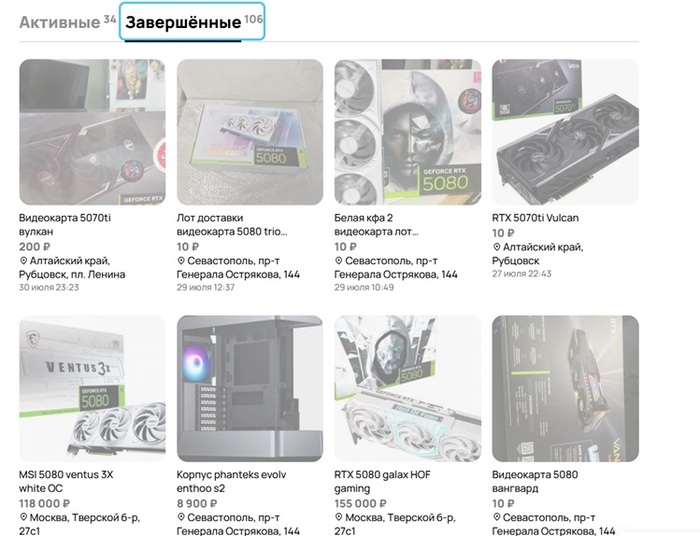700x536 pixels.
Task: Open the Видеокарта 5080 вангвард title link
Action: [x=535, y=481]
